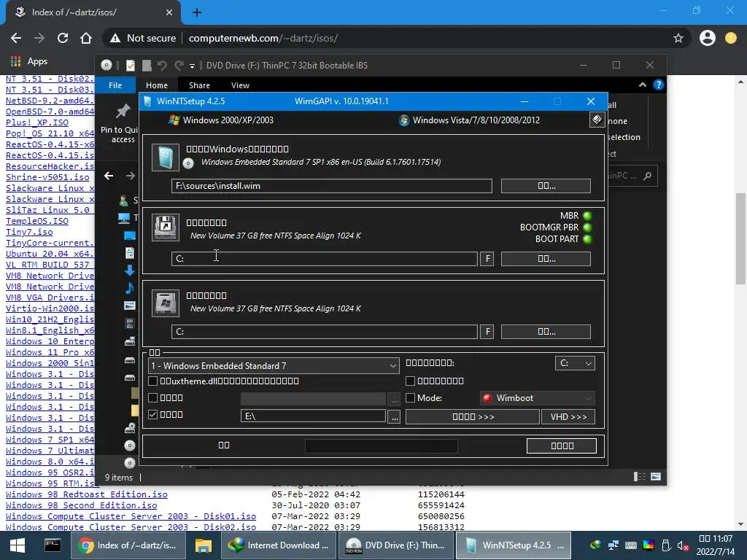This screenshot has height=560, width=747.
Task: Click the VHD >>> button
Action: coord(568,416)
